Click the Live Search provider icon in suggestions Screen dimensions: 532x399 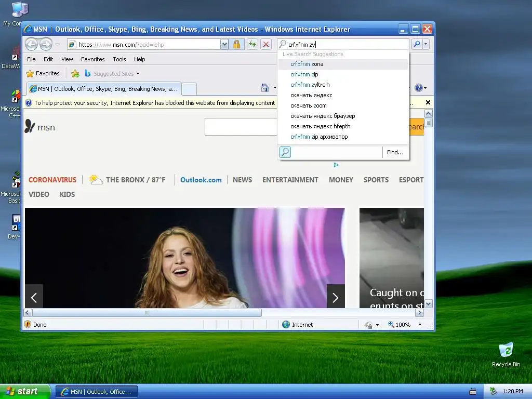[285, 152]
